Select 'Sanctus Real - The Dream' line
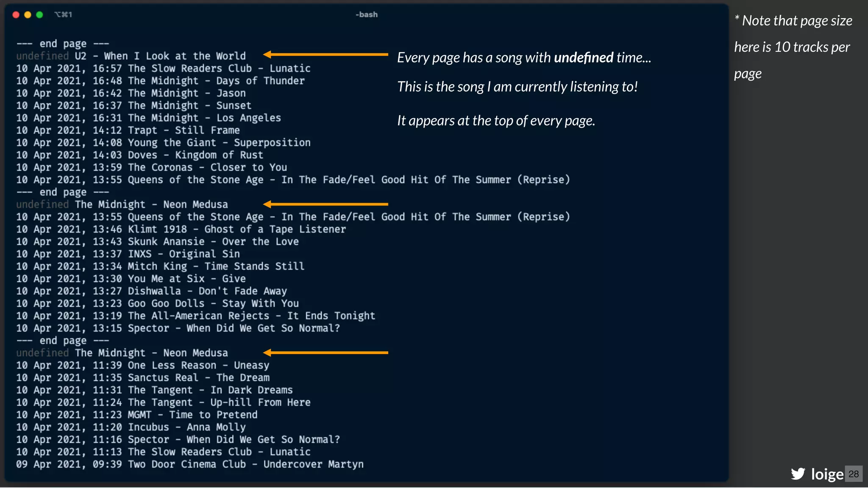Image resolution: width=868 pixels, height=488 pixels. (143, 377)
